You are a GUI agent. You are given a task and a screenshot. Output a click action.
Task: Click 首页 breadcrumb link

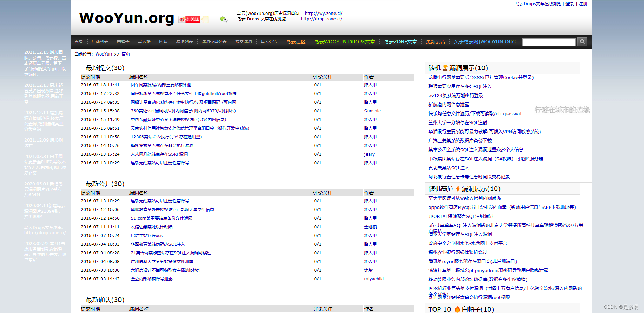pyautogui.click(x=126, y=54)
